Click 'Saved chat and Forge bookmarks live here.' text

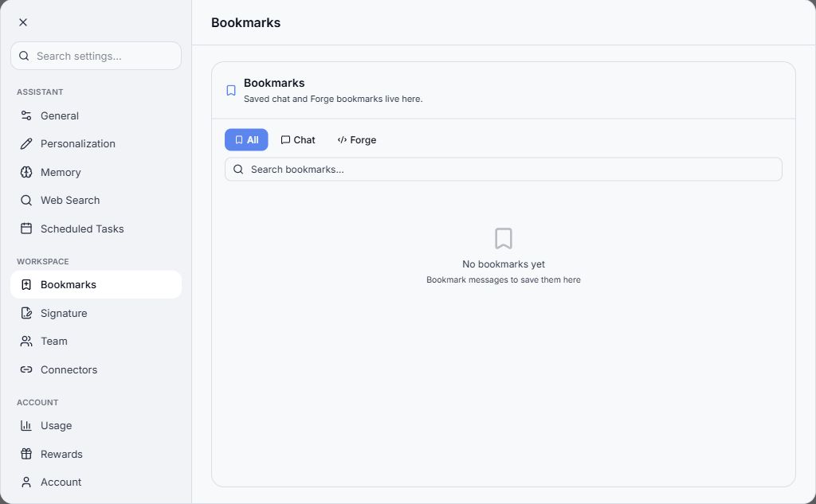pos(333,99)
